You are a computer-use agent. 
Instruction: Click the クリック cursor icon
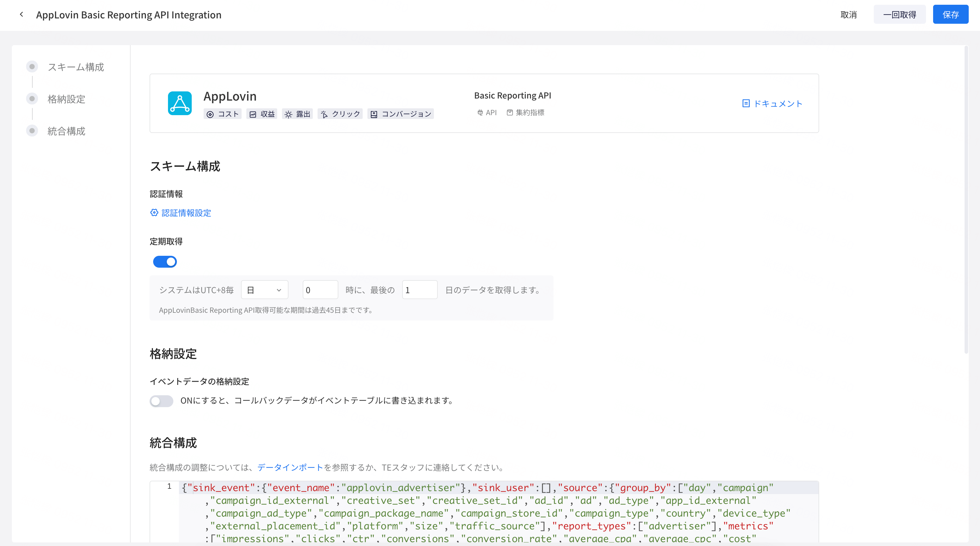[324, 114]
